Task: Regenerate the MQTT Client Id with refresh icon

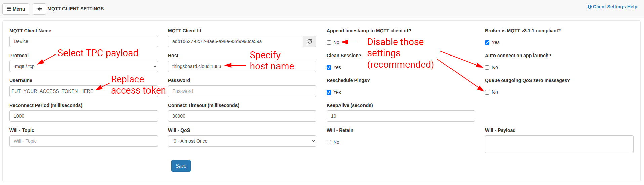Action: tap(309, 41)
